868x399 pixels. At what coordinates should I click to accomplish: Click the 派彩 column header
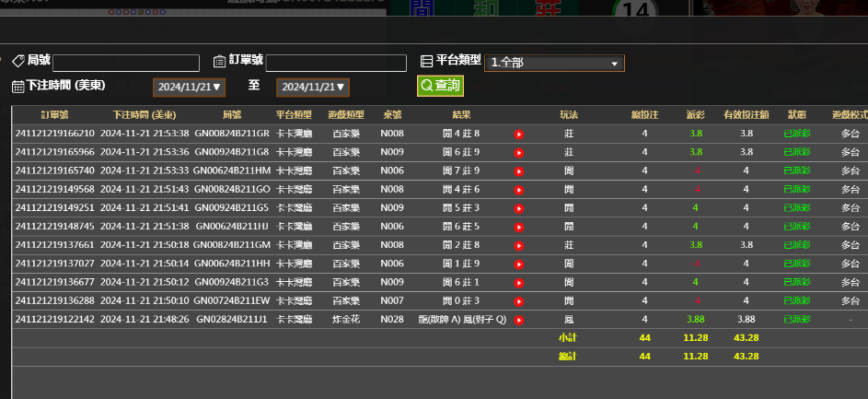[696, 115]
